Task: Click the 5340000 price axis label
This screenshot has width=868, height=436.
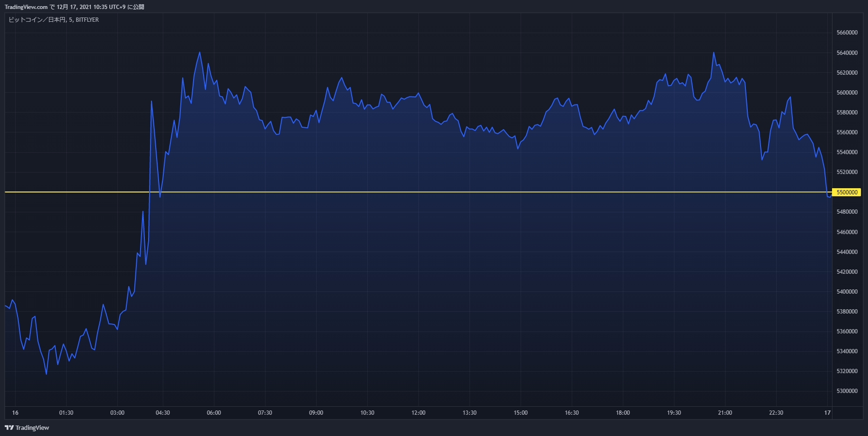Action: click(x=847, y=351)
